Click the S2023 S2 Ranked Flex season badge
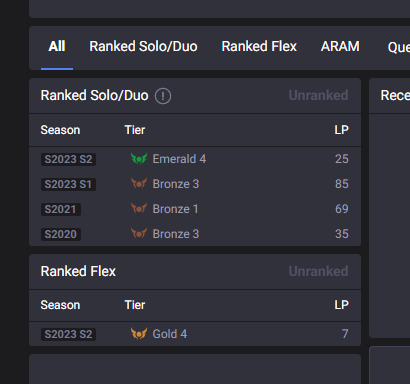 (68, 334)
